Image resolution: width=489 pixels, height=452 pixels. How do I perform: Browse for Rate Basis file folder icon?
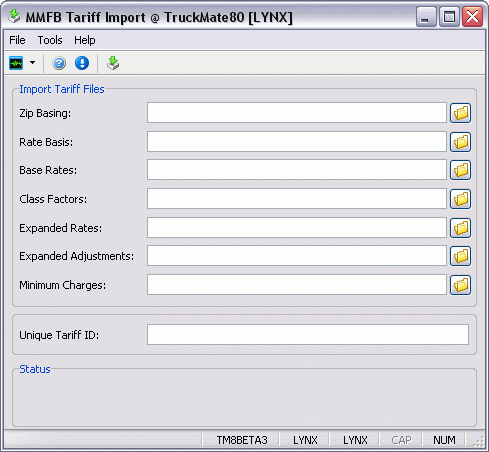click(460, 142)
